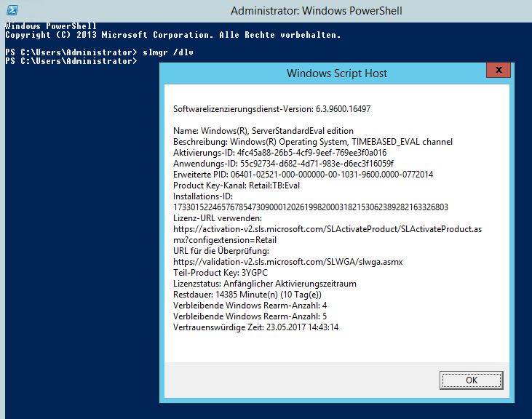The image size is (532, 419).
Task: Click the Rearm-Anzahl: 5 line
Action: pos(250,316)
